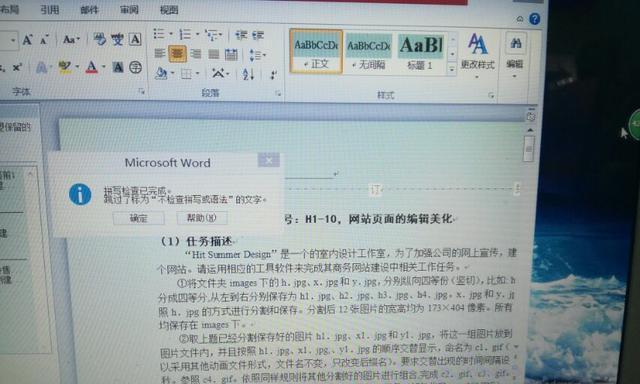Image resolution: width=640 pixels, height=384 pixels.
Task: Click the text (1) 任务描述
Action: 196,242
